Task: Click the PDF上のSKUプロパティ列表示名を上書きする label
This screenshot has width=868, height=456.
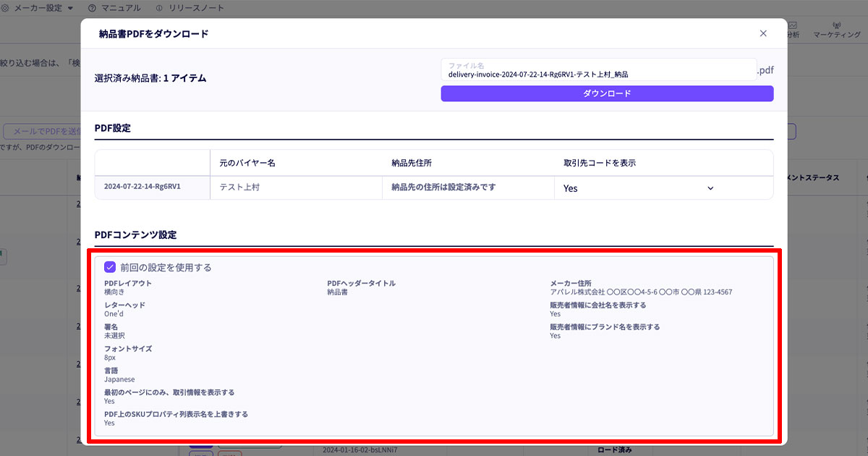Action: 176,414
